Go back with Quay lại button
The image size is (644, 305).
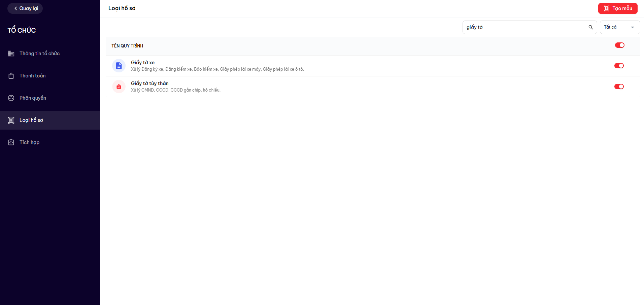click(x=25, y=8)
